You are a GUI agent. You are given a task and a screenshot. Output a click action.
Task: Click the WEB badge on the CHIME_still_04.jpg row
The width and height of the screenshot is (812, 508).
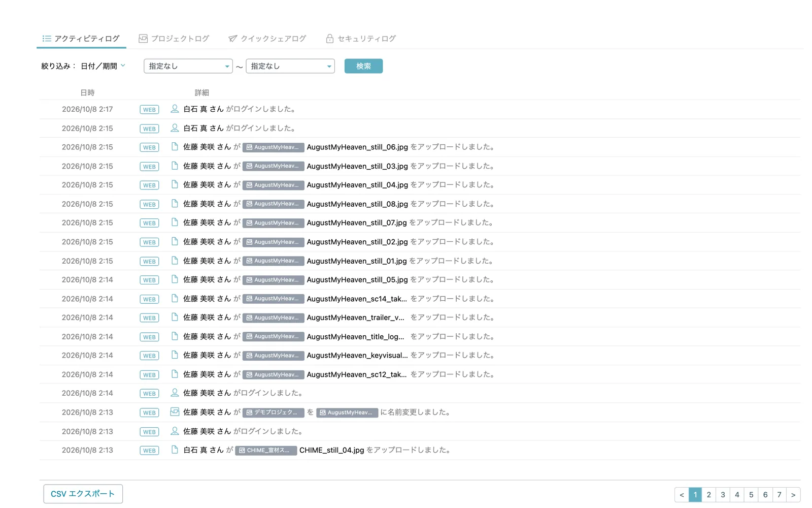[149, 451]
